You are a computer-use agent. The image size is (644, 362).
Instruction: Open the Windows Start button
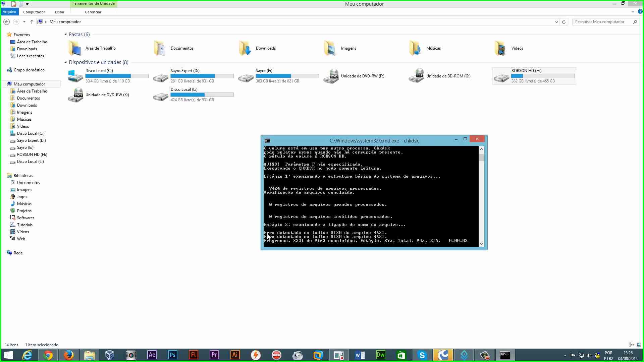[x=8, y=355]
